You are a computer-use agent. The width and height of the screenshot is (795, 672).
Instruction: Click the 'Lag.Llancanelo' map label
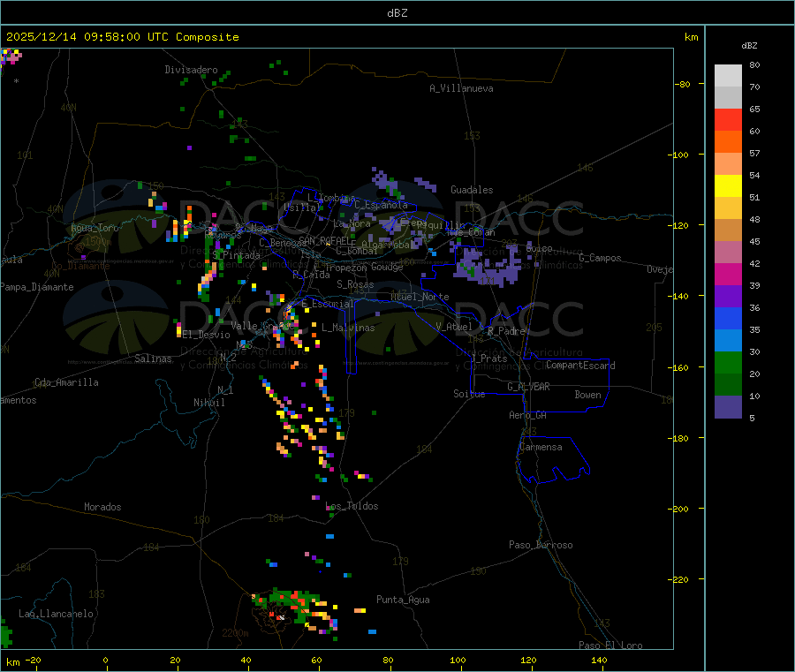[x=56, y=614]
